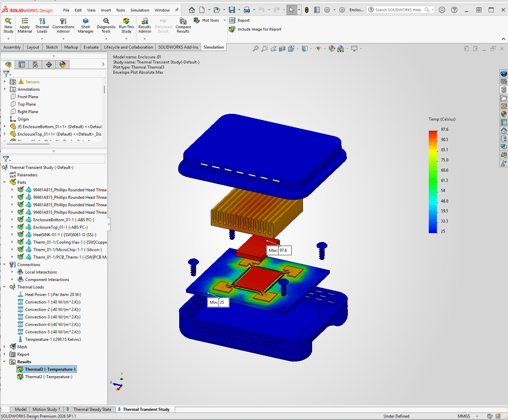This screenshot has height=420, width=508.
Task: Open DisplayManager tab icon
Action: tap(63, 65)
